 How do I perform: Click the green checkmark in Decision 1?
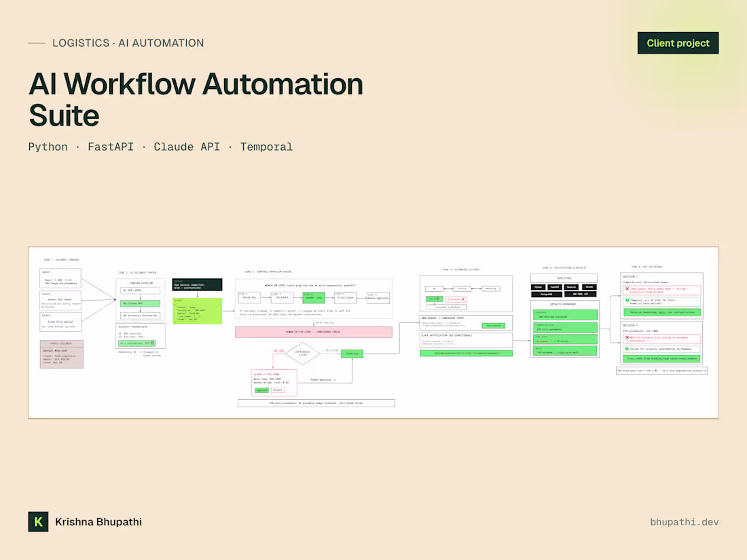point(627,300)
